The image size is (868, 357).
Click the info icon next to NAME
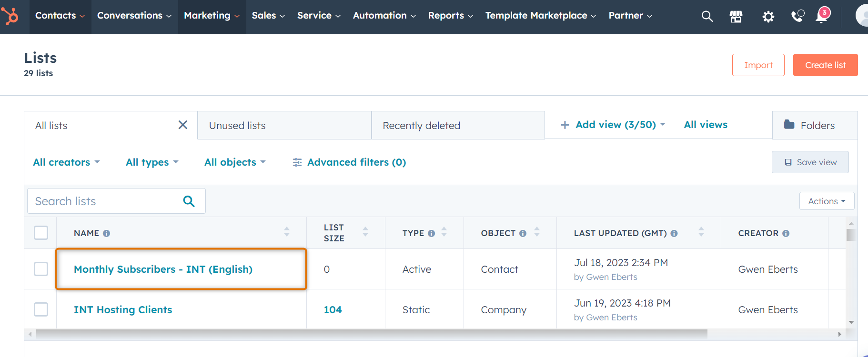(107, 233)
